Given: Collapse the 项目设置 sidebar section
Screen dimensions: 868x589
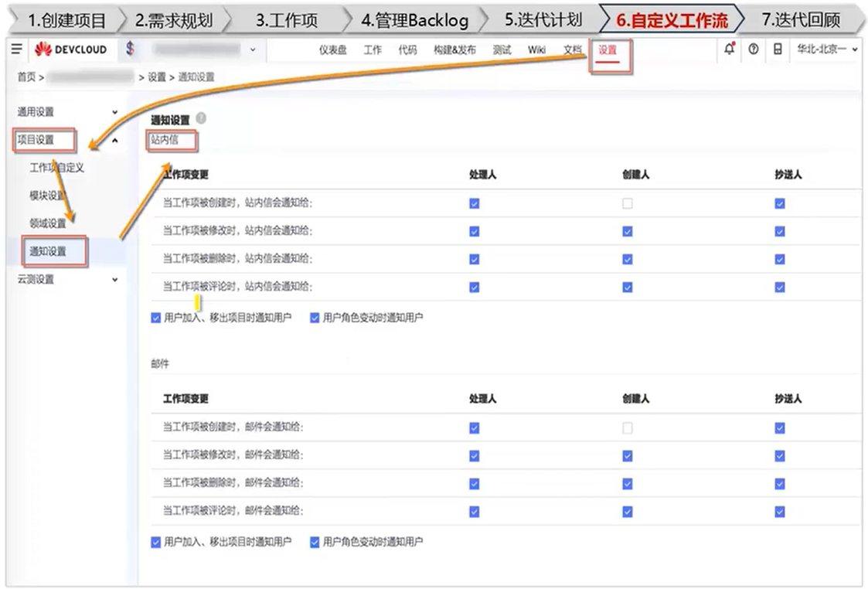Looking at the screenshot, I should pos(114,140).
